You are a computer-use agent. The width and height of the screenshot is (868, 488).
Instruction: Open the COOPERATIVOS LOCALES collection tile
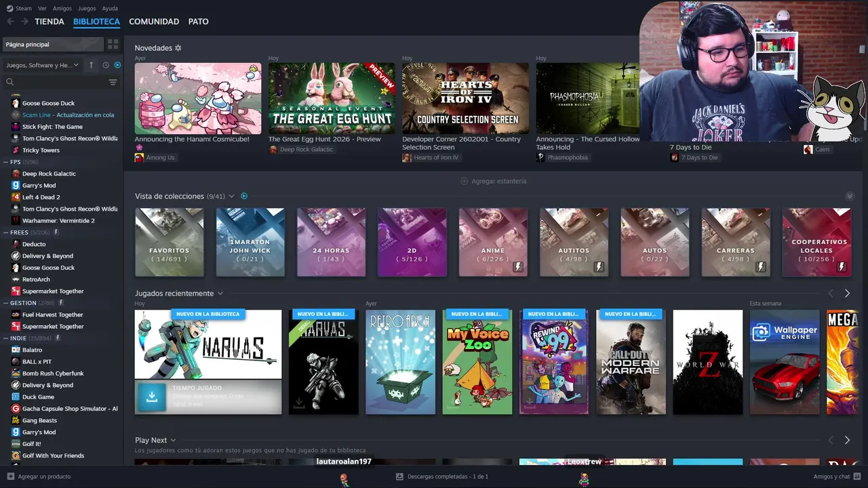pos(817,243)
